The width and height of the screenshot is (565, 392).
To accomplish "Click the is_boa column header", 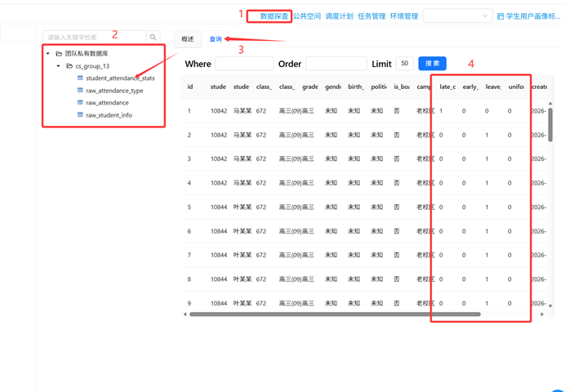I will 402,87.
